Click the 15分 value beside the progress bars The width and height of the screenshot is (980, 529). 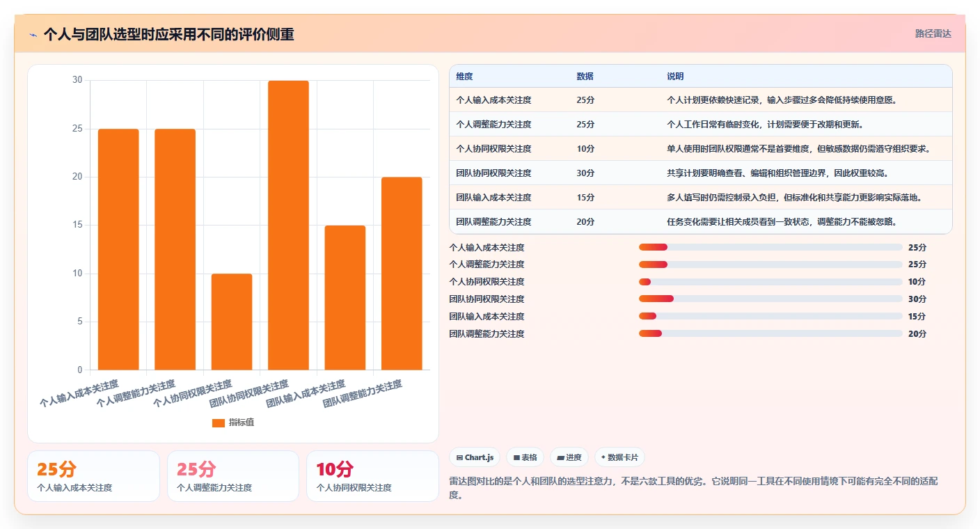(x=917, y=316)
